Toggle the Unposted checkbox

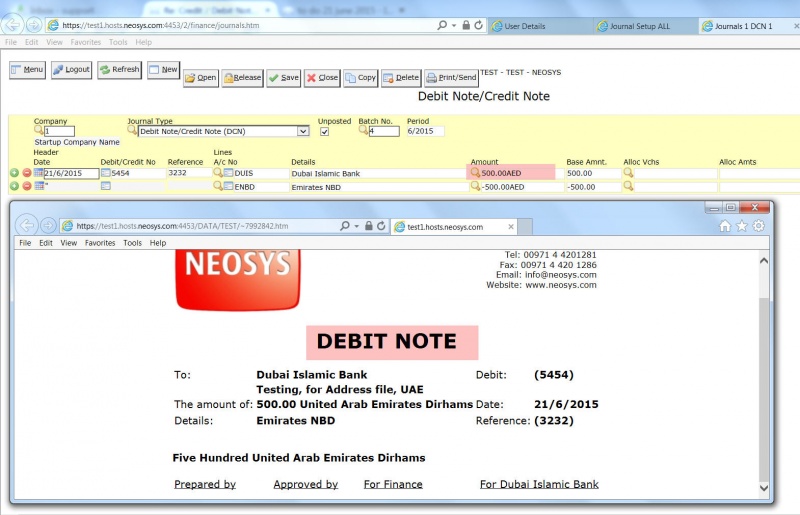[324, 132]
